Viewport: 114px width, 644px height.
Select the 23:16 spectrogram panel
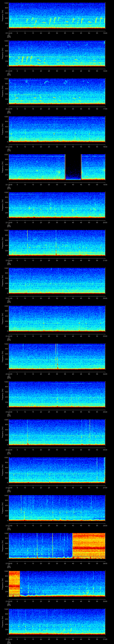point(57,91)
